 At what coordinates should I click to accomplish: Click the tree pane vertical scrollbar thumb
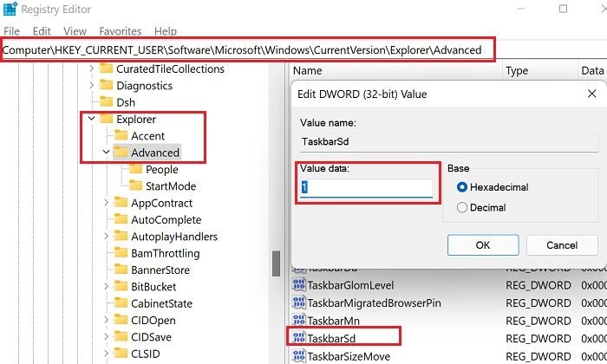(x=277, y=263)
